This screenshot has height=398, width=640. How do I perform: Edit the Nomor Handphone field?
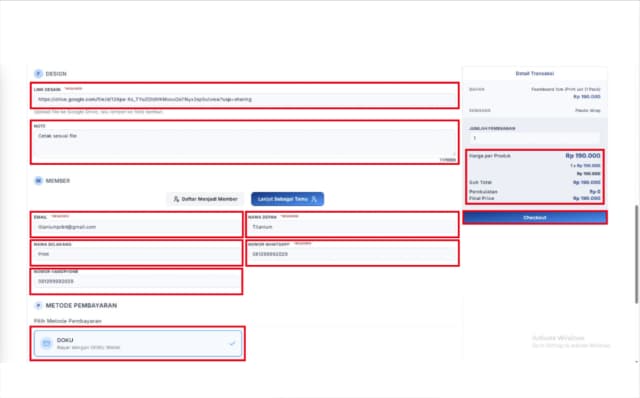[137, 282]
